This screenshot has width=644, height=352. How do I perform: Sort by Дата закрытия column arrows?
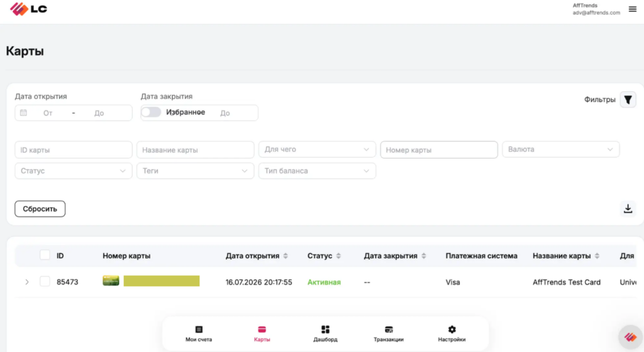pyautogui.click(x=424, y=256)
